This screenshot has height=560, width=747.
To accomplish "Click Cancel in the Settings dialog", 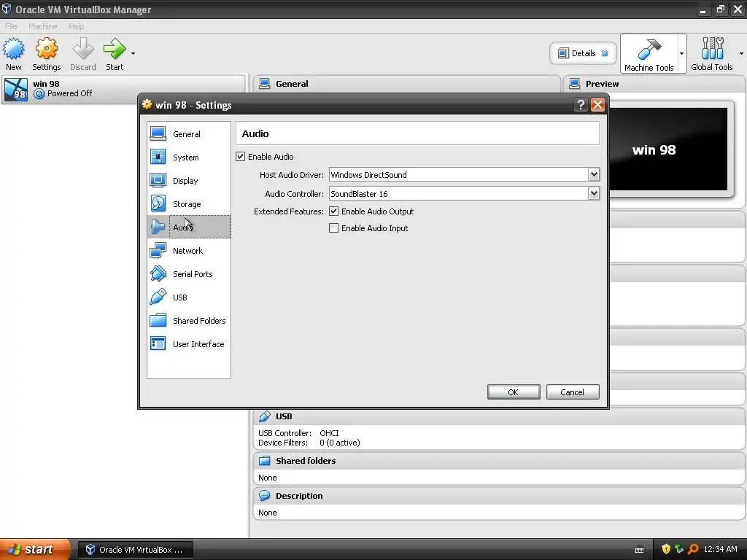I will pyautogui.click(x=573, y=392).
